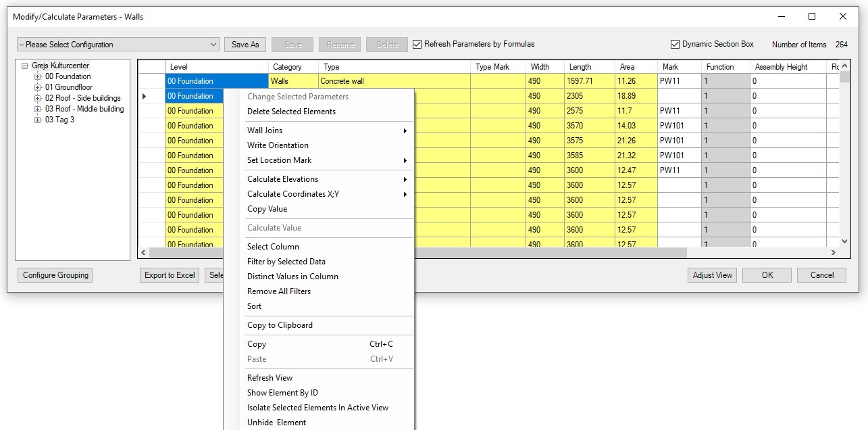This screenshot has width=868, height=430.
Task: Expand 02 Roof - Side buildings node
Action: (x=38, y=99)
